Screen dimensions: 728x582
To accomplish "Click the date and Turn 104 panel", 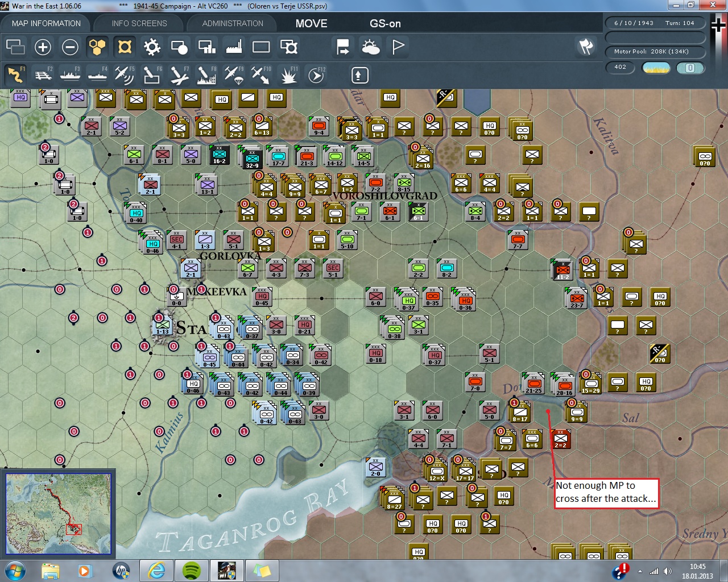I will coord(655,23).
